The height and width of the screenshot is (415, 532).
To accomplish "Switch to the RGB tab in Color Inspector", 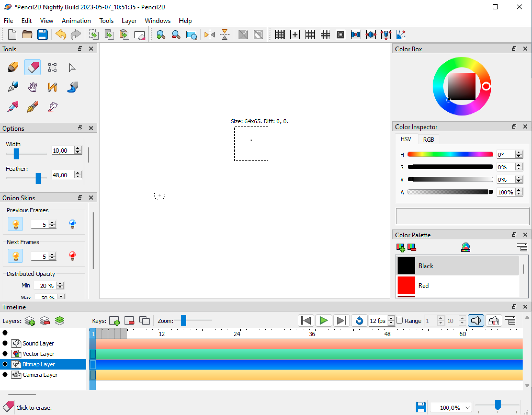I will tap(428, 139).
